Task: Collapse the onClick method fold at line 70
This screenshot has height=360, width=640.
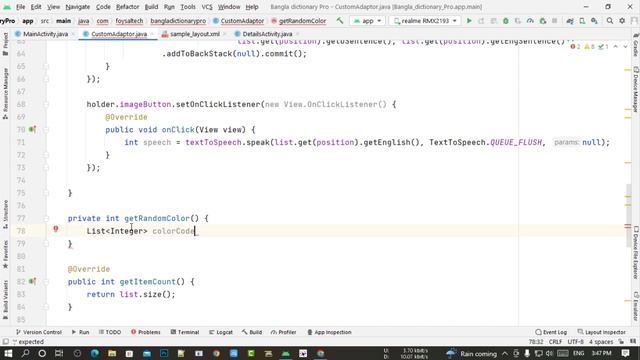Action: pos(46,129)
